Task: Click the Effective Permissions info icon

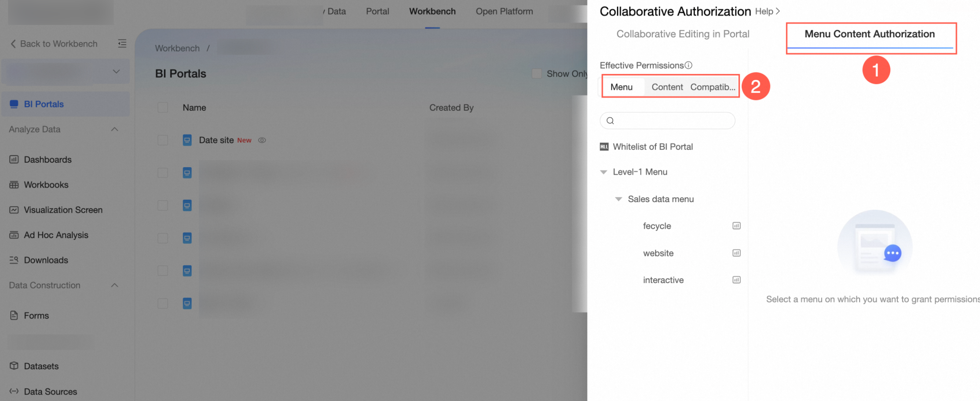Action: (688, 65)
